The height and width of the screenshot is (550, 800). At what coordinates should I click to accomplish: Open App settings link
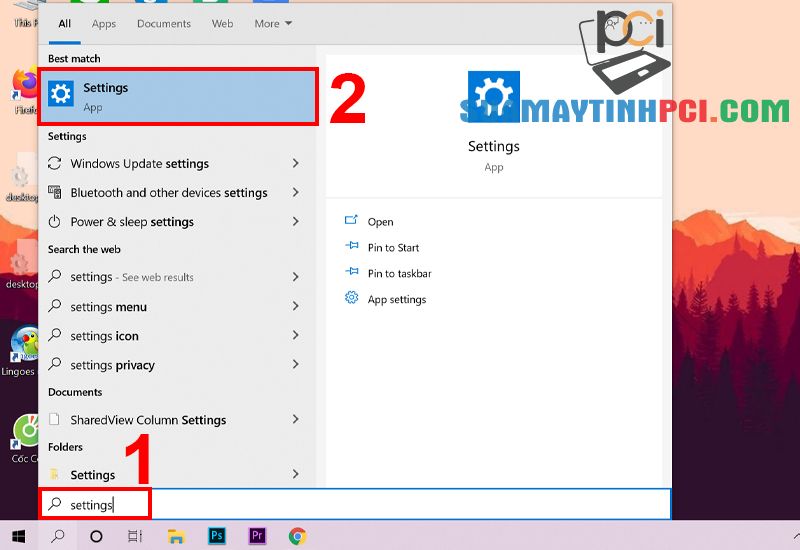click(396, 299)
